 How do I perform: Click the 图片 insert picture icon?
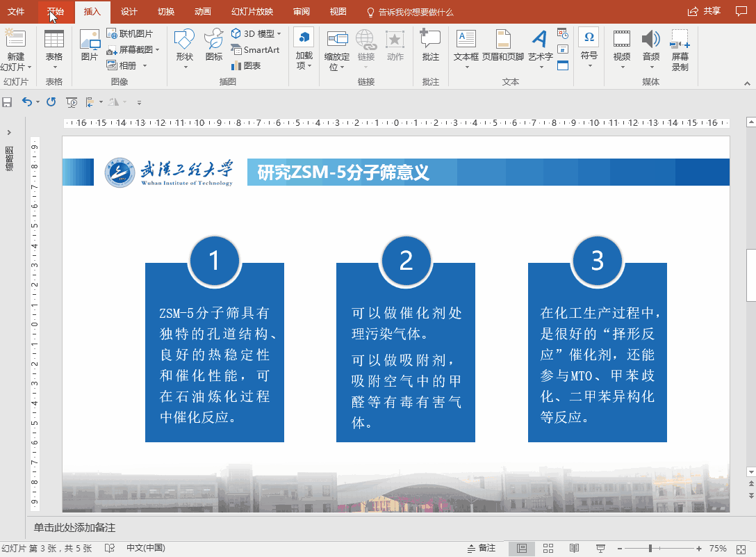click(x=90, y=45)
